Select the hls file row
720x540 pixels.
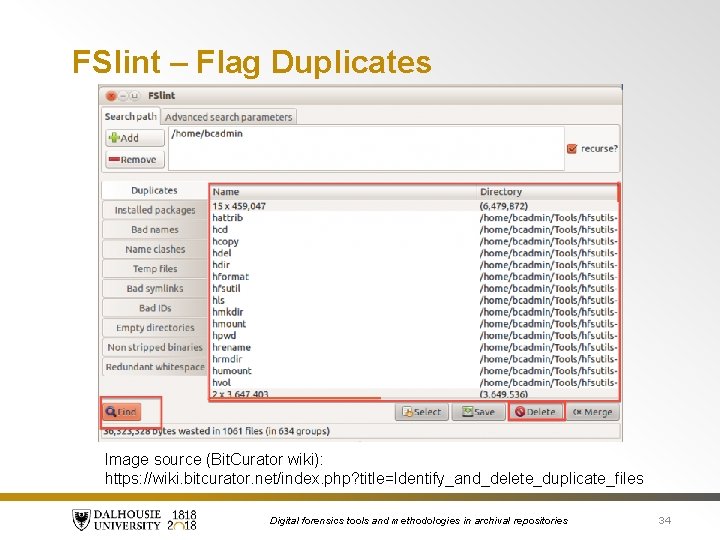(414, 300)
